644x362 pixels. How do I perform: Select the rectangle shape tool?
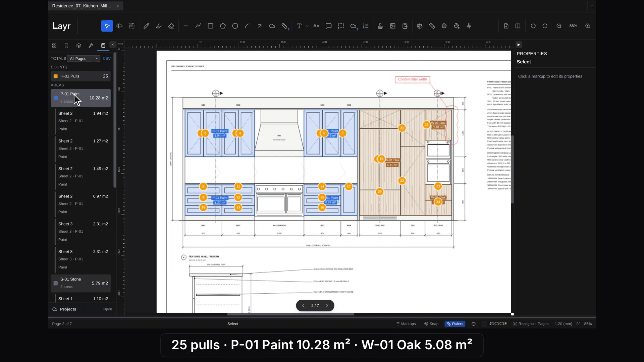coord(211,26)
